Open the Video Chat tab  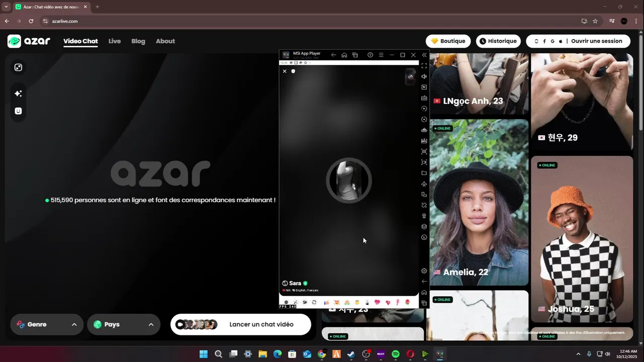[x=80, y=41]
